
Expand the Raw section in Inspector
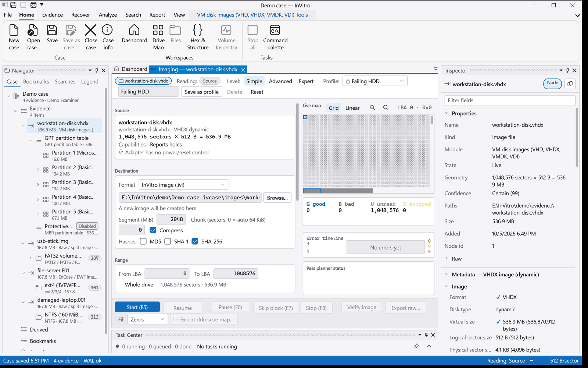(x=447, y=259)
